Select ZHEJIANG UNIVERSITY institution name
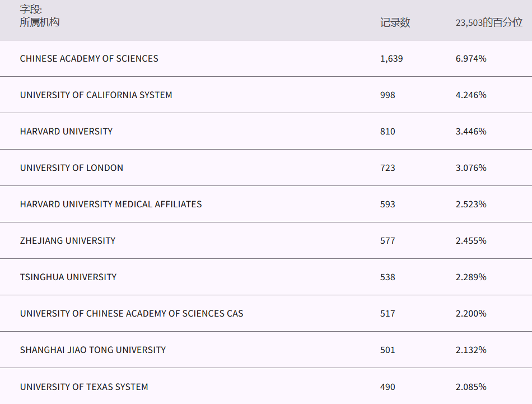 click(68, 241)
